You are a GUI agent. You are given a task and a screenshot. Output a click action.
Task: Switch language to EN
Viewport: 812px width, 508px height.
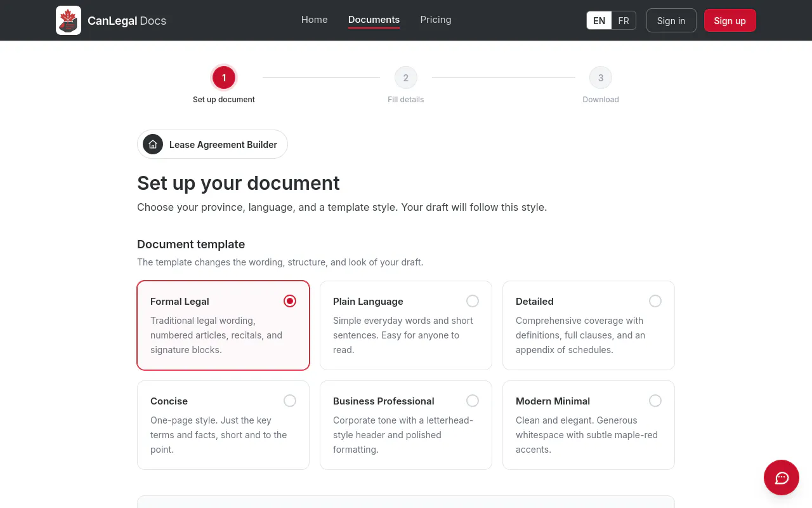pyautogui.click(x=599, y=20)
